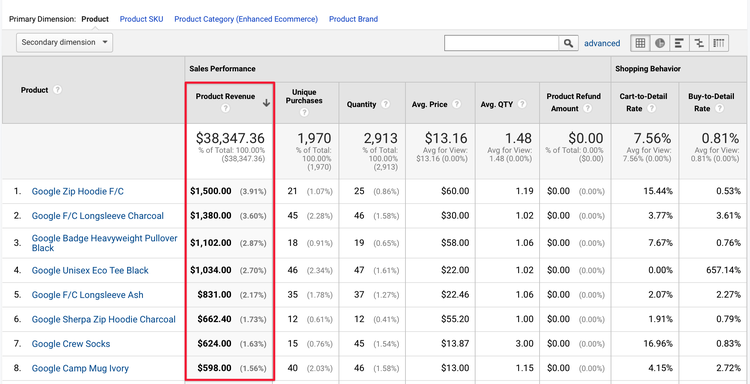
Task: Sort by Quantity column header
Action: [361, 104]
